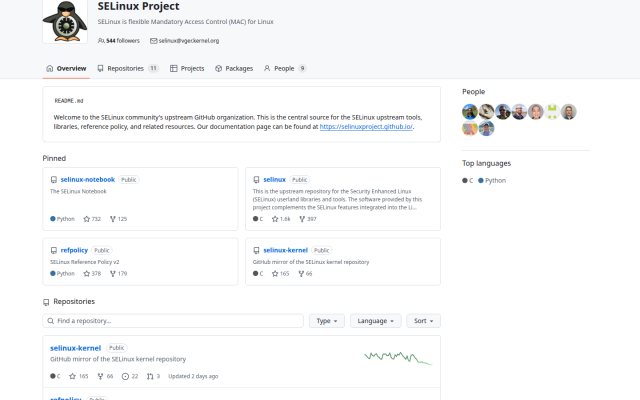Image resolution: width=640 pixels, height=400 pixels.
Task: Click the Repositories section heading icon
Action: (x=46, y=302)
